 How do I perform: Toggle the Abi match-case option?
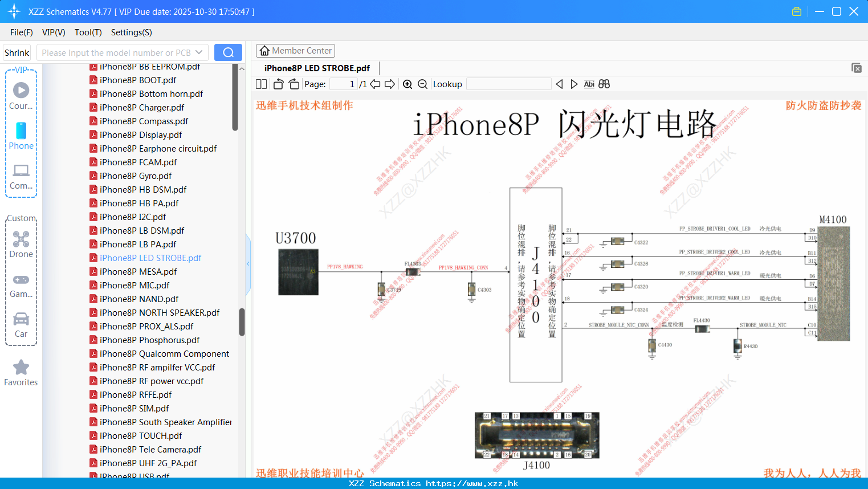point(589,84)
